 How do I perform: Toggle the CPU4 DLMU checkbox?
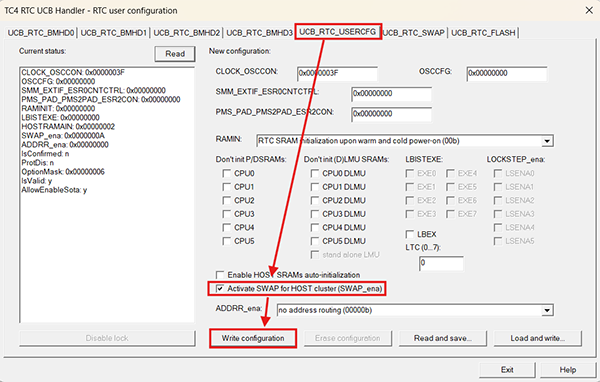coord(315,227)
